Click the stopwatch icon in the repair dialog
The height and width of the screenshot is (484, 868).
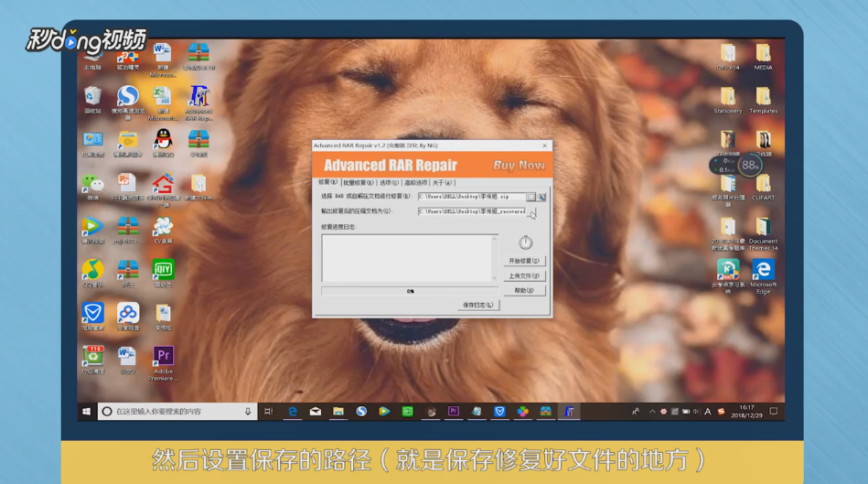[525, 242]
